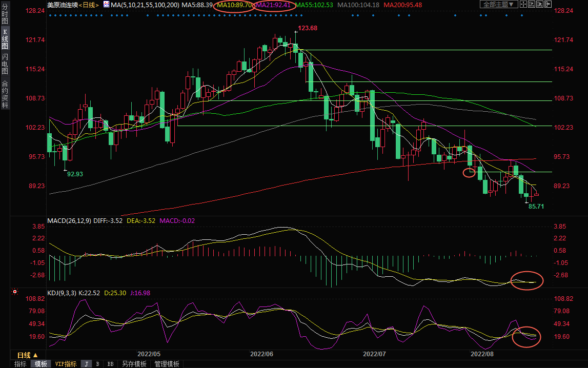Click the 管理模板 button
The width and height of the screenshot is (588, 368).
pyautogui.click(x=167, y=364)
